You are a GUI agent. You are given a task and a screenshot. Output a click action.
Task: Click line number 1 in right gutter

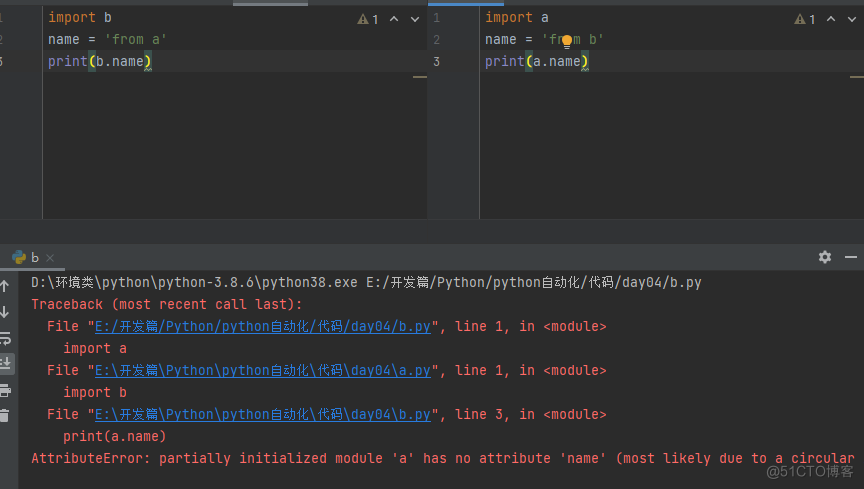(x=436, y=18)
